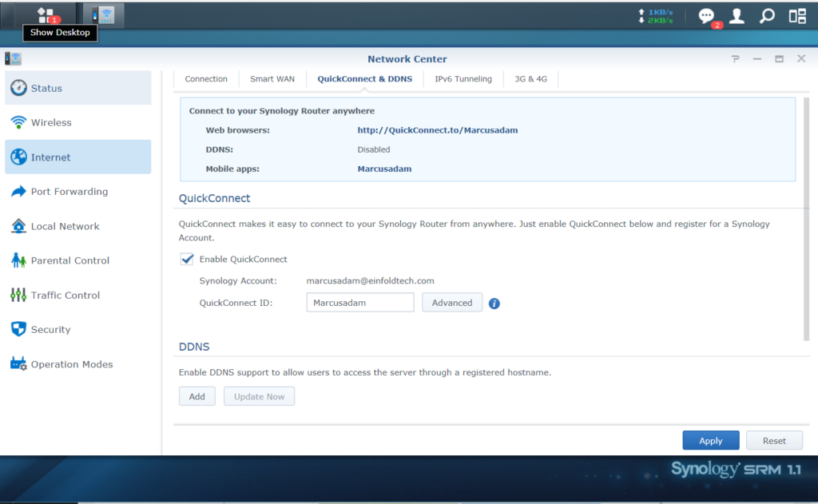Click the Network Center title bar icon
Viewport: 818px width, 504px height.
(13, 58)
